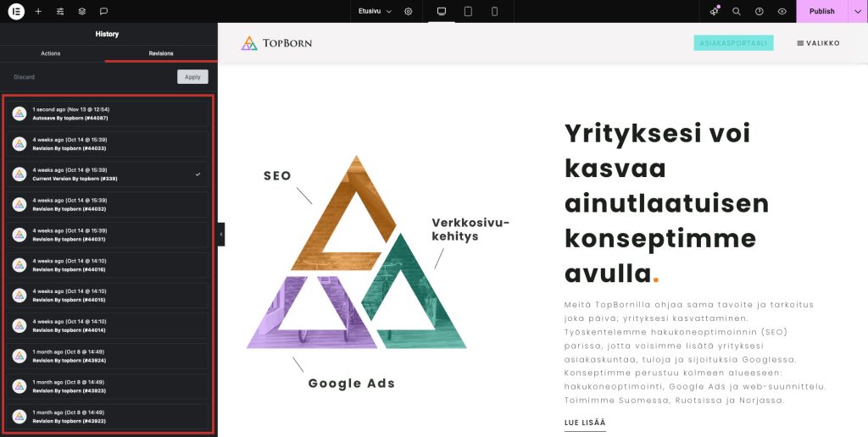
Task: Select revision #43922
Action: point(108,417)
